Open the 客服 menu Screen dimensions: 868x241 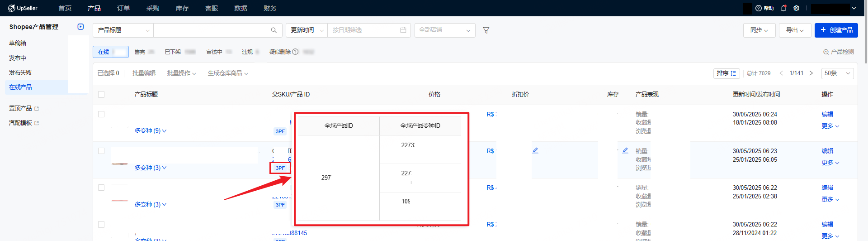[x=212, y=8]
